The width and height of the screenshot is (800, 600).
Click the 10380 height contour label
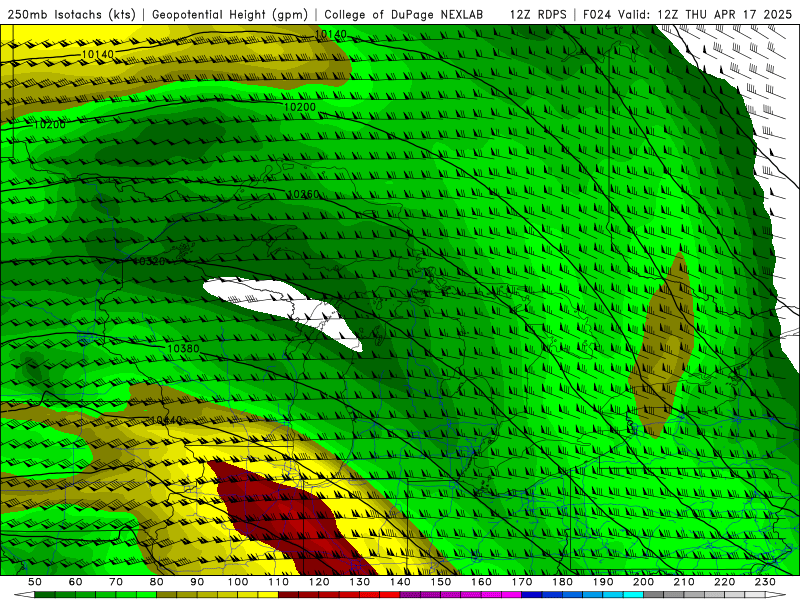tap(183, 348)
